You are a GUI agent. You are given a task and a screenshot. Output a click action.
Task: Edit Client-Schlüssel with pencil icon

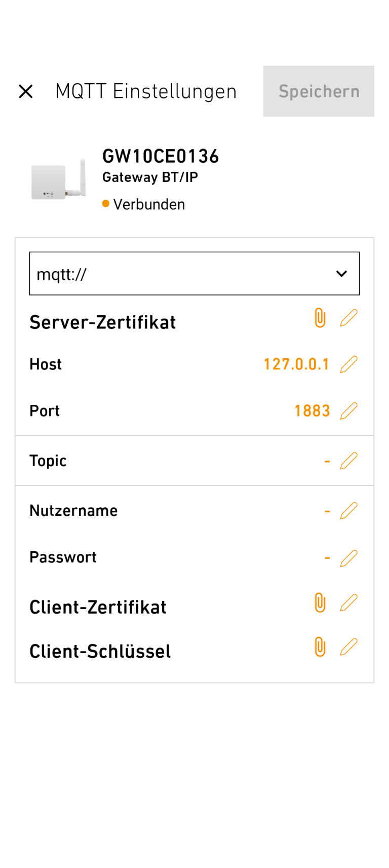coord(349,648)
